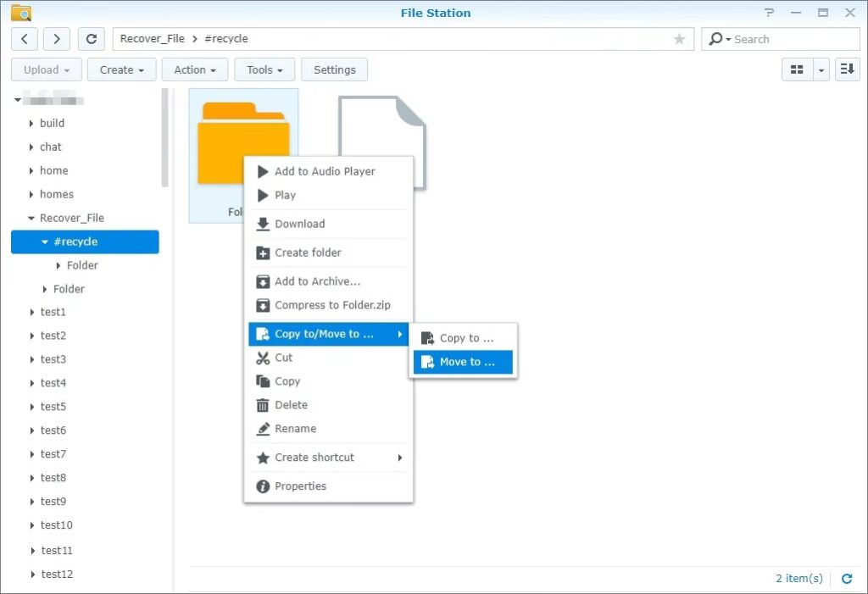Expand the test1 folder in tree
The image size is (868, 594).
[x=31, y=313]
